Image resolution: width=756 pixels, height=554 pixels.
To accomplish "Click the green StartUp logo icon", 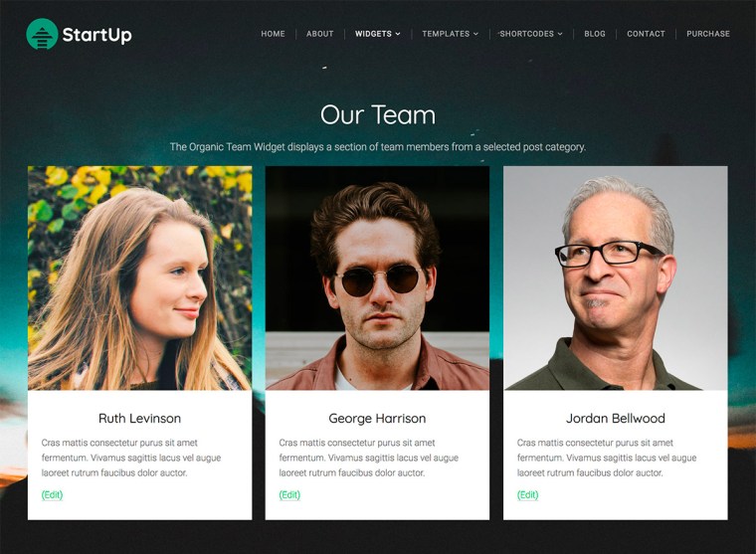I will [x=42, y=34].
